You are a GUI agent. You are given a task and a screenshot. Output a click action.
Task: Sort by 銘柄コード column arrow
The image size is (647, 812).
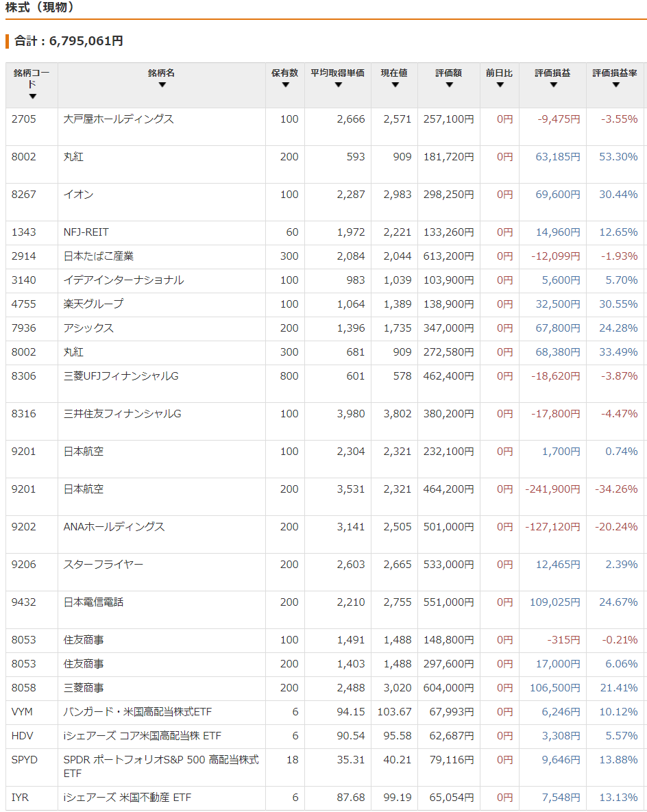coord(33,97)
